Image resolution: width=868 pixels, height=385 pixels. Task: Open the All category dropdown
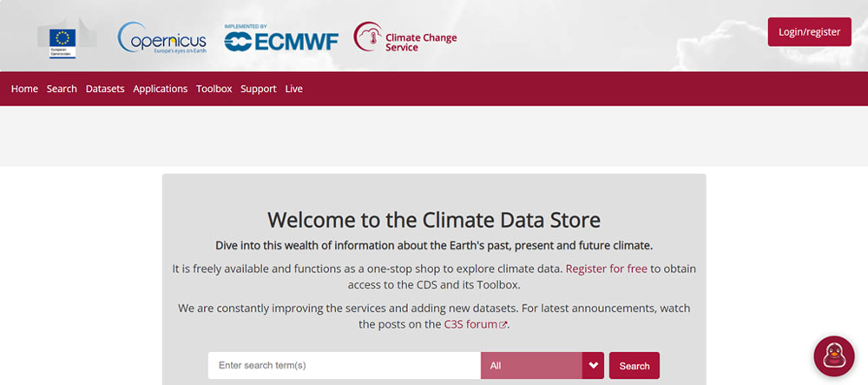[x=531, y=366]
